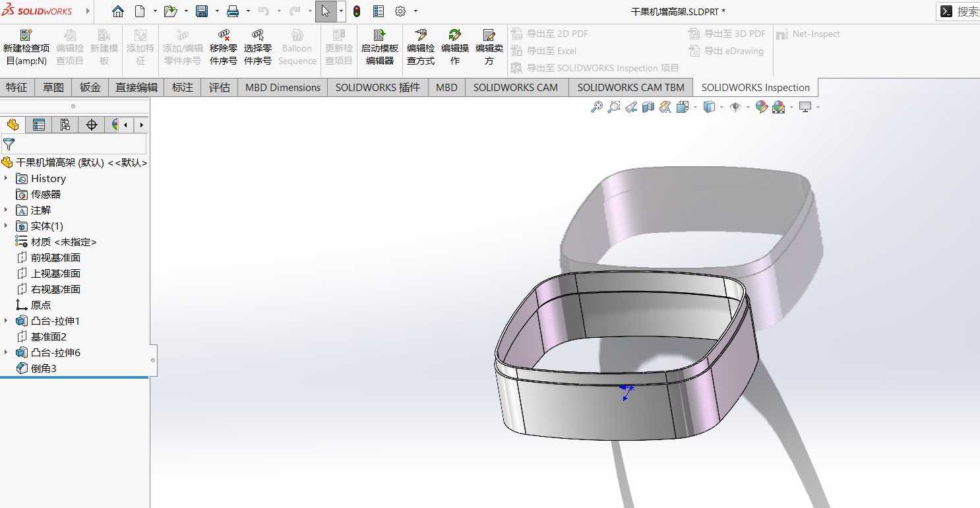980x508 pixels.
Task: Switch to the SOLIDWORKS CAM tab
Action: click(x=515, y=87)
